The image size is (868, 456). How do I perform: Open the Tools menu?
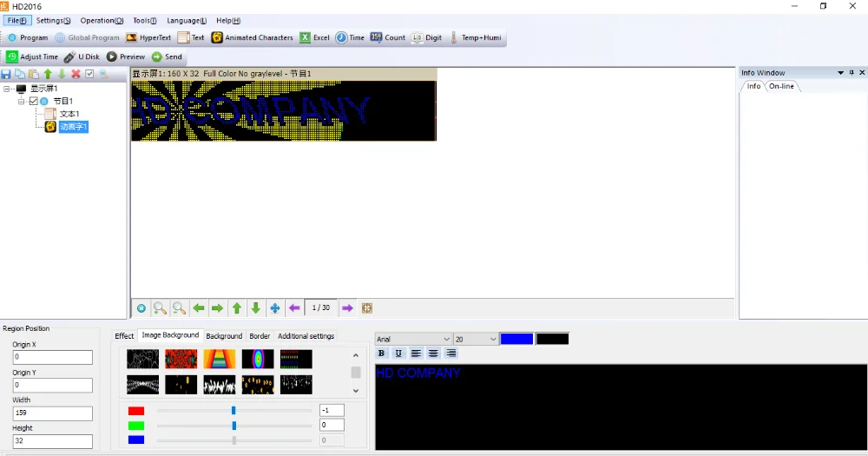[x=144, y=20]
